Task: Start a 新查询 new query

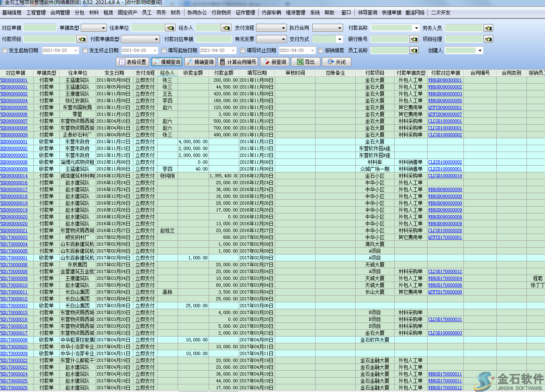Action: pos(274,62)
